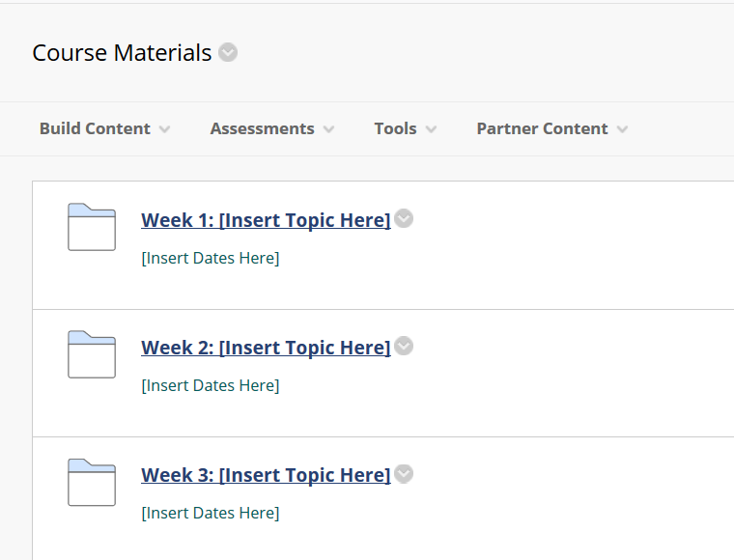Click the Course Materials page heading

[x=122, y=52]
